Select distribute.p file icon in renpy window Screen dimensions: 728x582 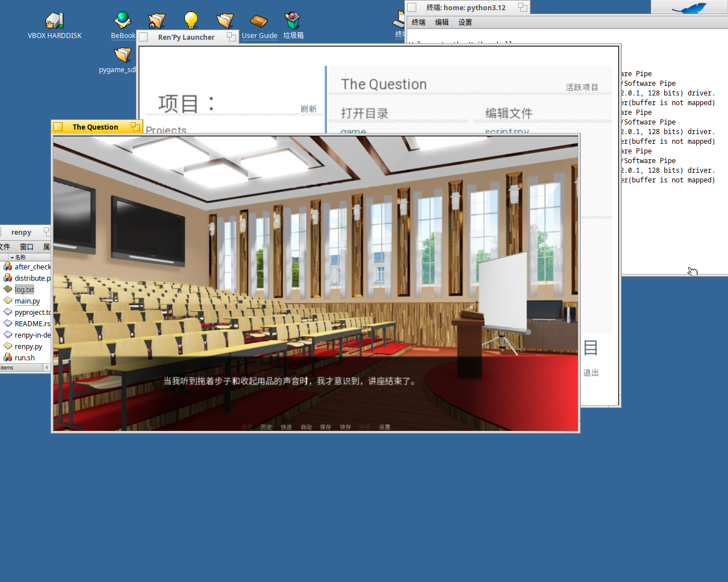point(8,278)
